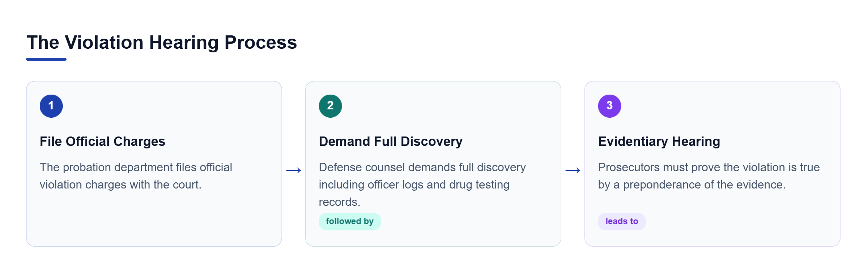Click the preponderance of the evidence description
This screenshot has width=868, height=273.
pyautogui.click(x=709, y=176)
